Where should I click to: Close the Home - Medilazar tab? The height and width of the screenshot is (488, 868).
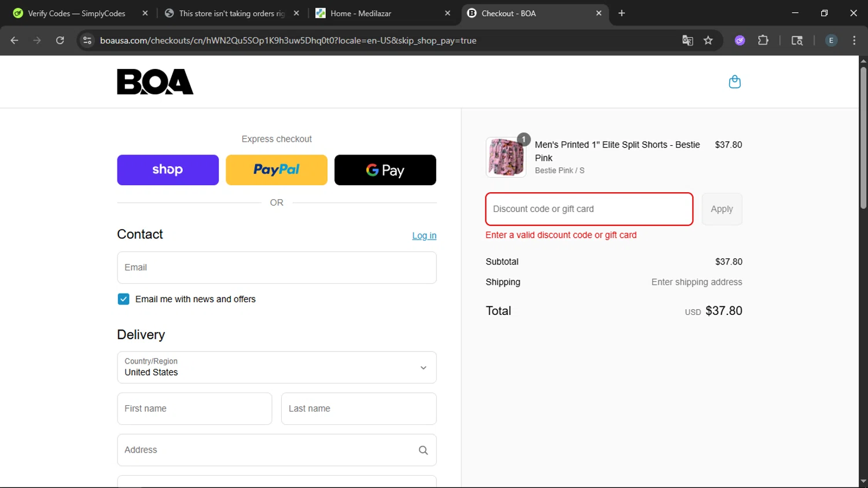coord(447,13)
